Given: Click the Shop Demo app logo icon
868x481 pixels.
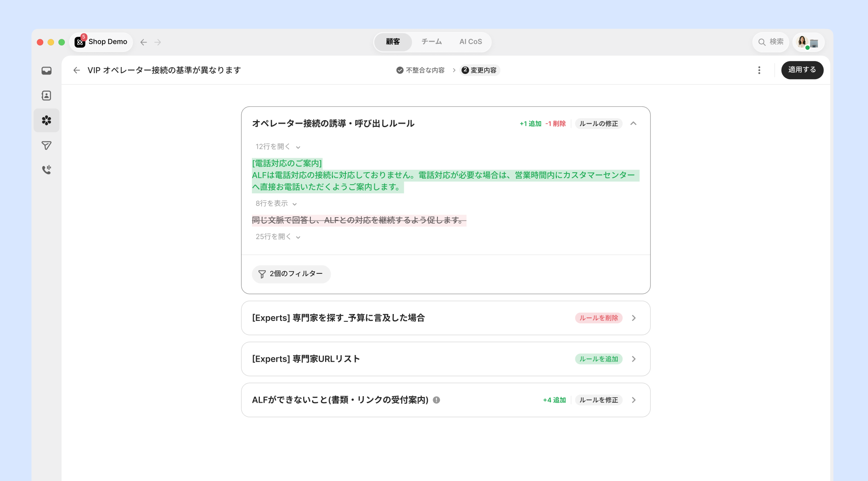Looking at the screenshot, I should (x=80, y=42).
